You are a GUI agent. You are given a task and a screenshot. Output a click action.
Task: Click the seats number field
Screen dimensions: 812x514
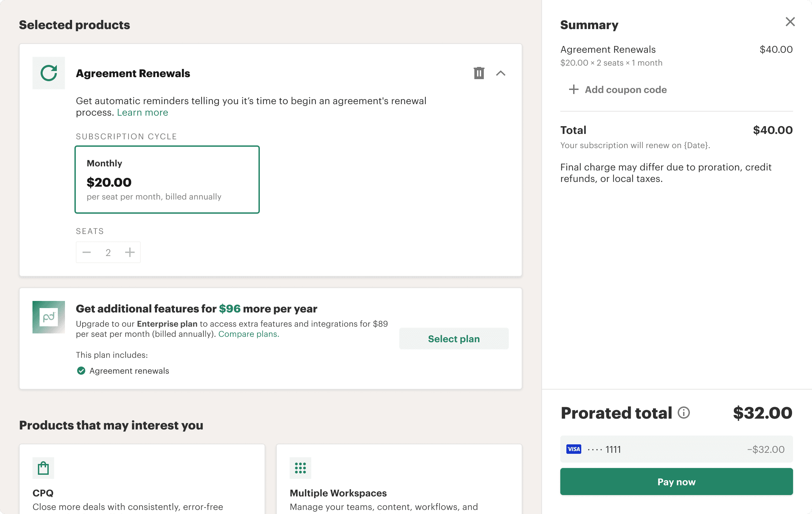coord(108,253)
